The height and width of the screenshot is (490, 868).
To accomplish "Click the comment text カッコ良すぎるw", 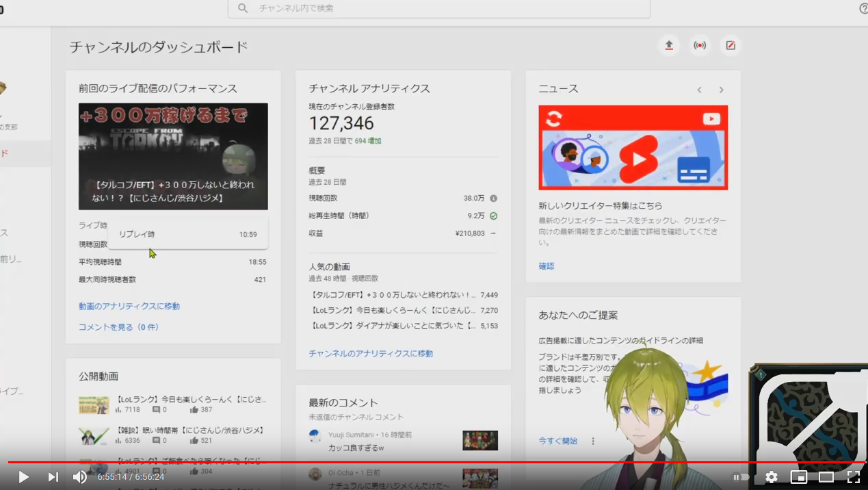I will click(x=356, y=448).
